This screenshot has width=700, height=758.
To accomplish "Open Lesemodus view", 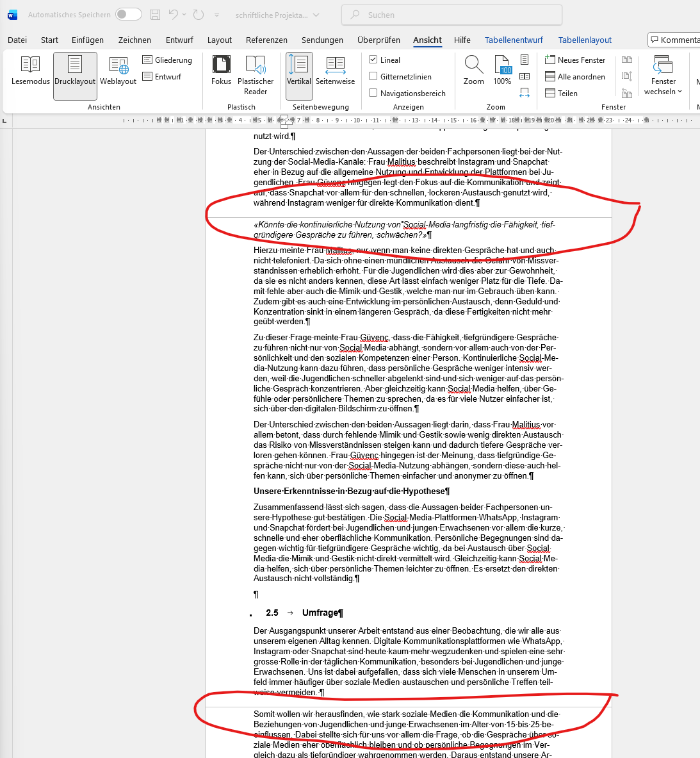I will [31, 70].
